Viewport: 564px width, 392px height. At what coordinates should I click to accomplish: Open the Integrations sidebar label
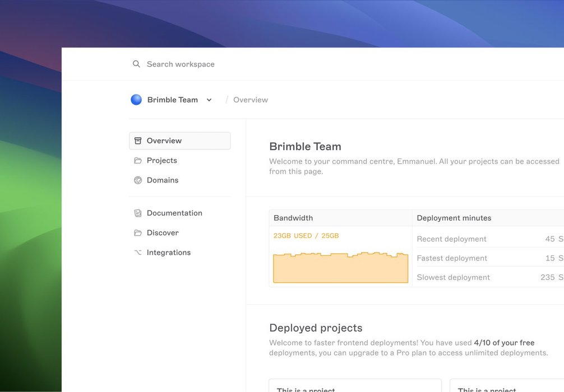168,253
